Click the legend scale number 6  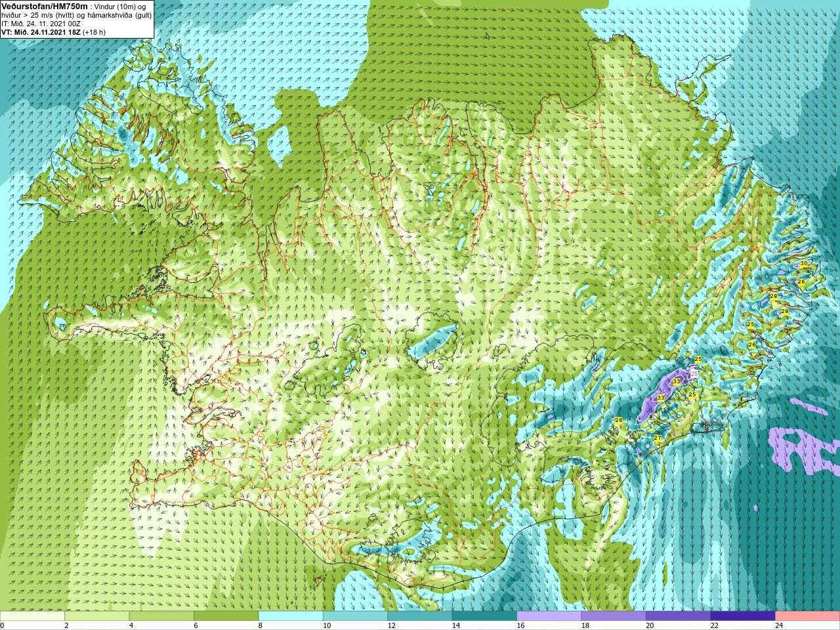[196, 625]
